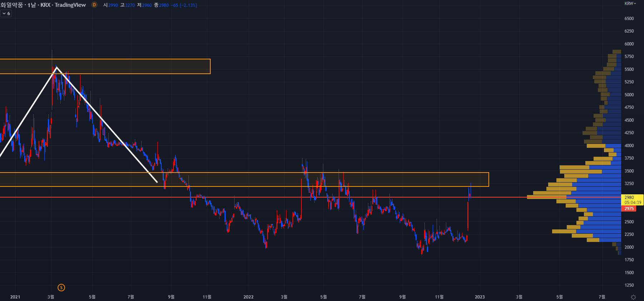The width and height of the screenshot is (644, 301).
Task: Open the KRW currency dropdown
Action: point(630,4)
